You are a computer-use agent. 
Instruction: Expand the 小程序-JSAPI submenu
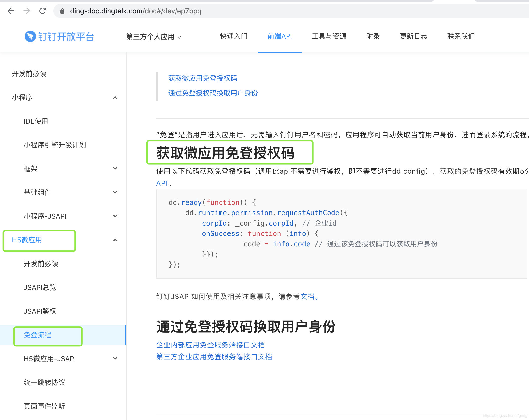click(115, 216)
